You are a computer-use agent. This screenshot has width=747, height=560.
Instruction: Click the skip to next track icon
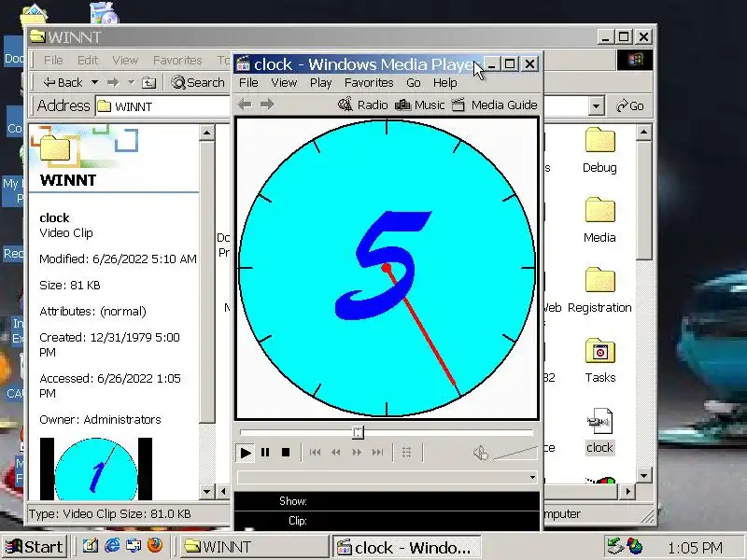point(377,453)
